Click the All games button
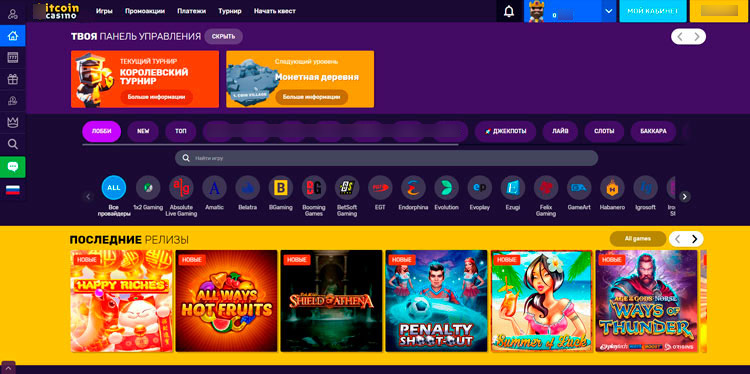 pos(638,239)
